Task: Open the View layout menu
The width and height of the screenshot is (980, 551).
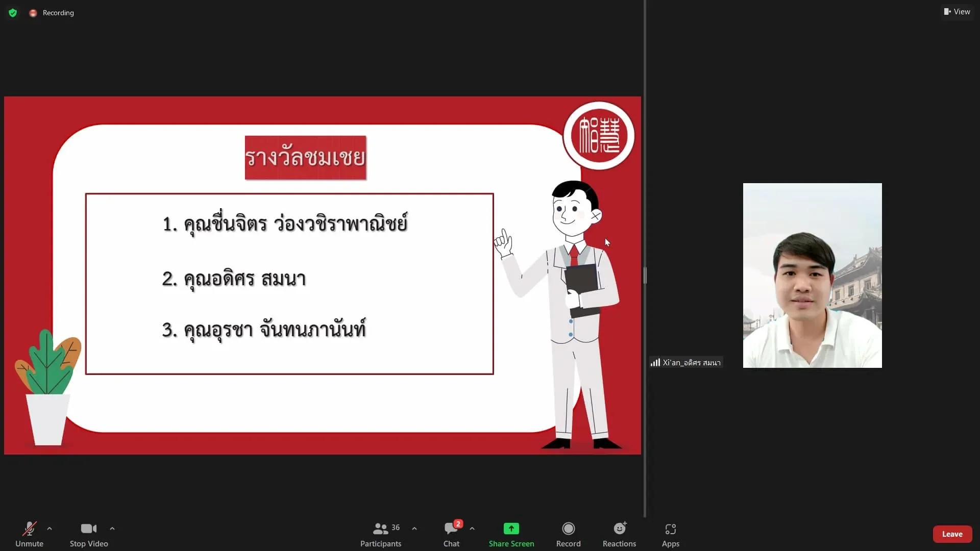Action: click(x=957, y=12)
